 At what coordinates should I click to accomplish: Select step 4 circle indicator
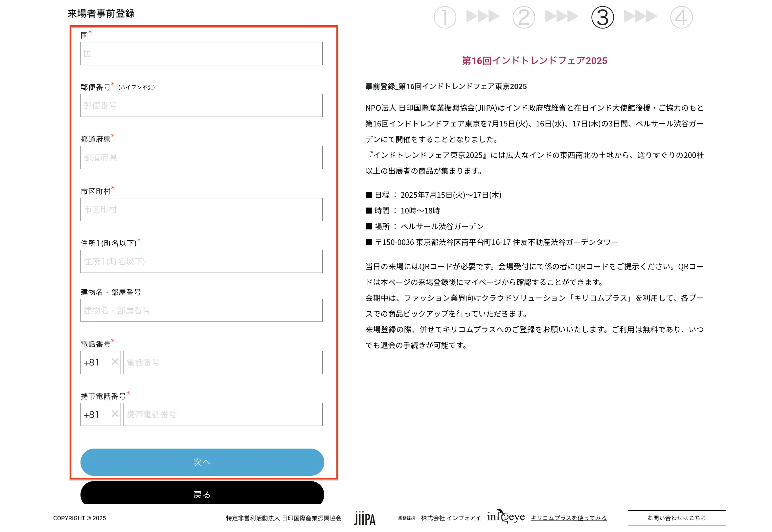681,17
